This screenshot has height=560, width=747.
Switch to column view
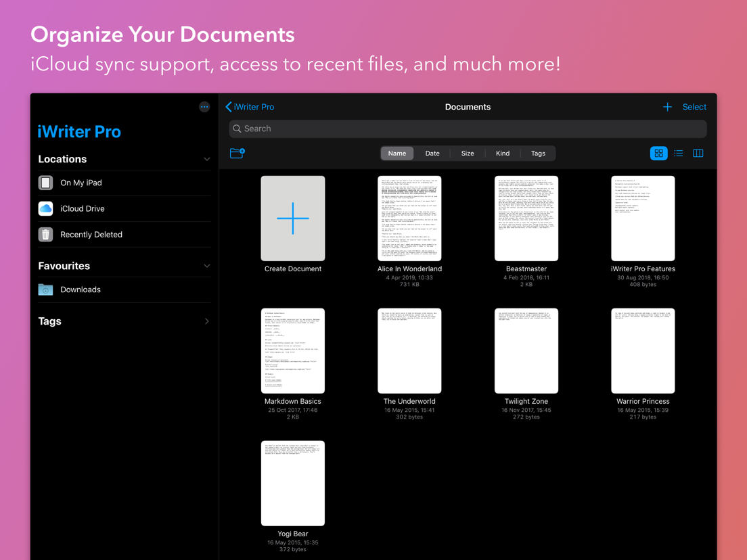pyautogui.click(x=698, y=154)
